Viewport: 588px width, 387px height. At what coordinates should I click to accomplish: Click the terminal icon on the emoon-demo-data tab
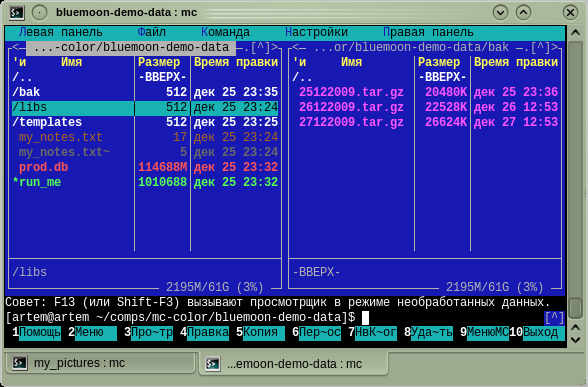213,363
